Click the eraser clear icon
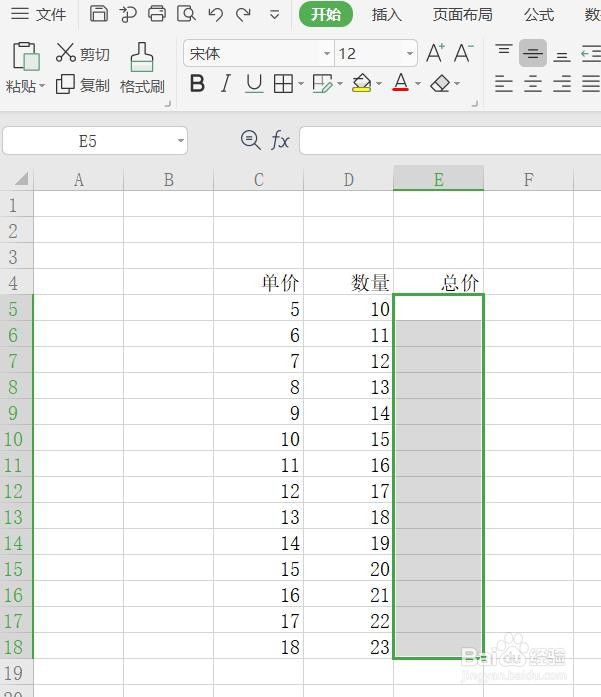 click(440, 83)
